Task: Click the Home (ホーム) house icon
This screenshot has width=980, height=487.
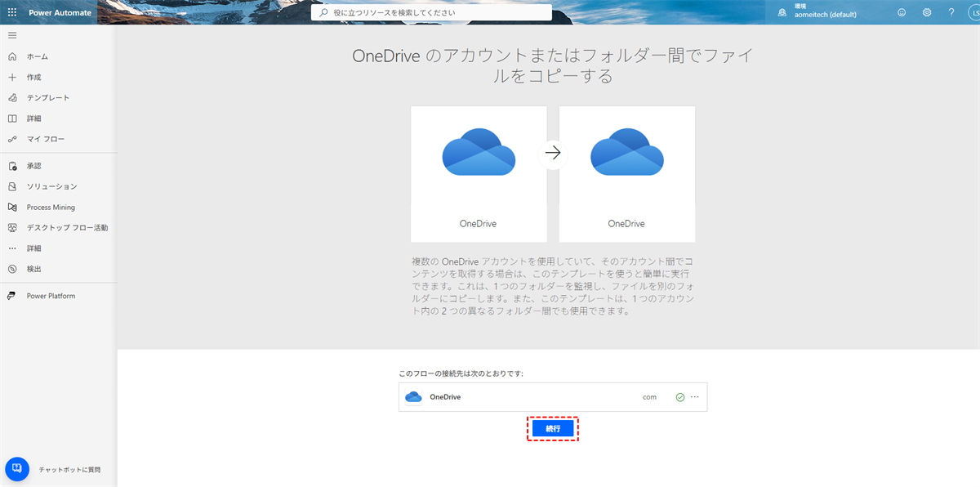Action: (x=11, y=56)
